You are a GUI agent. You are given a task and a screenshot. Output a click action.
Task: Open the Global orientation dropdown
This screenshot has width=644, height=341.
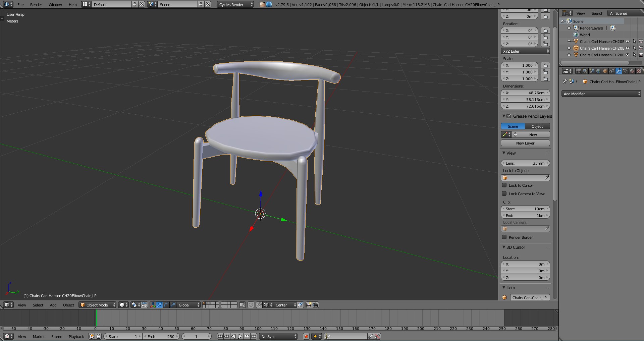[x=188, y=305]
